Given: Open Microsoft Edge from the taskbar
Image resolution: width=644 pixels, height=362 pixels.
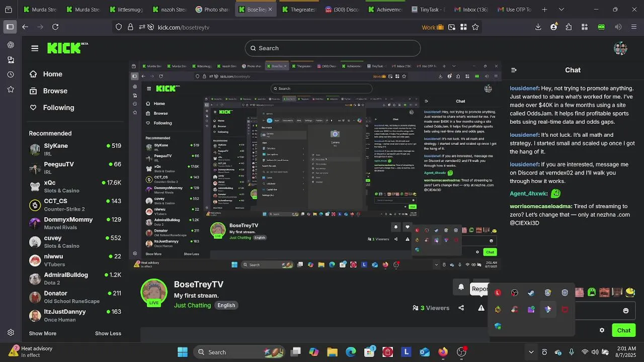Looking at the screenshot, I should click(x=351, y=352).
